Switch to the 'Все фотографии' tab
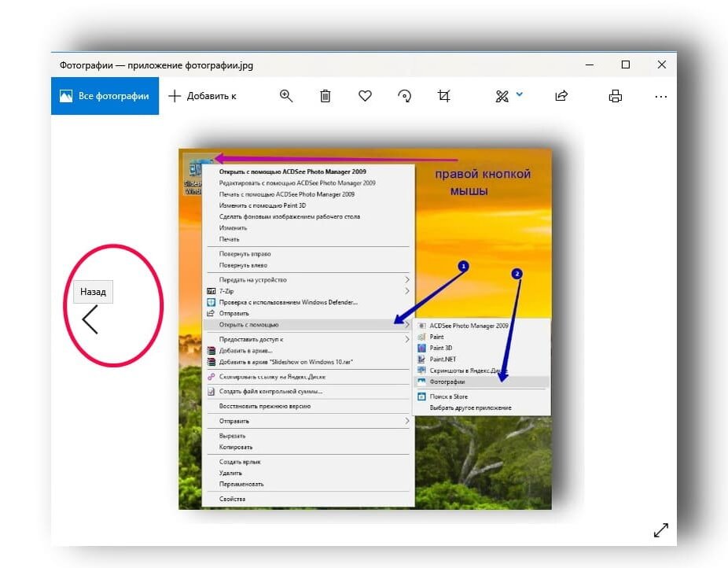 click(x=105, y=95)
